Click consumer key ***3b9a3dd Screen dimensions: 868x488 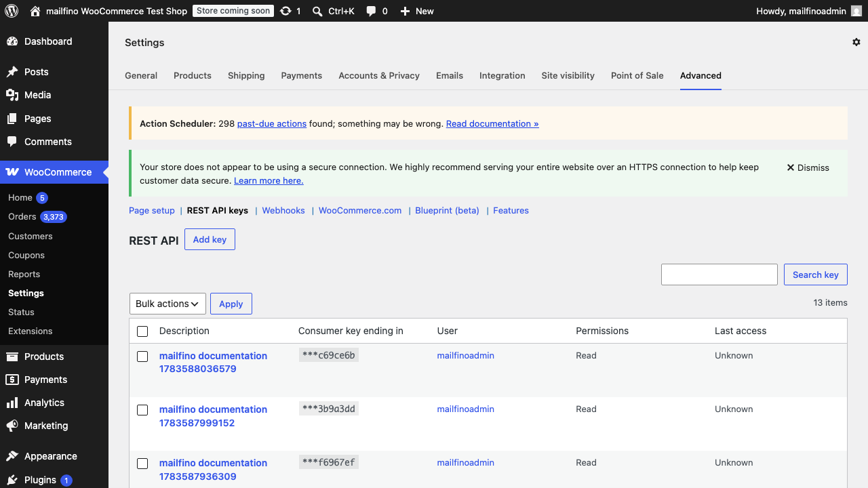coord(329,409)
